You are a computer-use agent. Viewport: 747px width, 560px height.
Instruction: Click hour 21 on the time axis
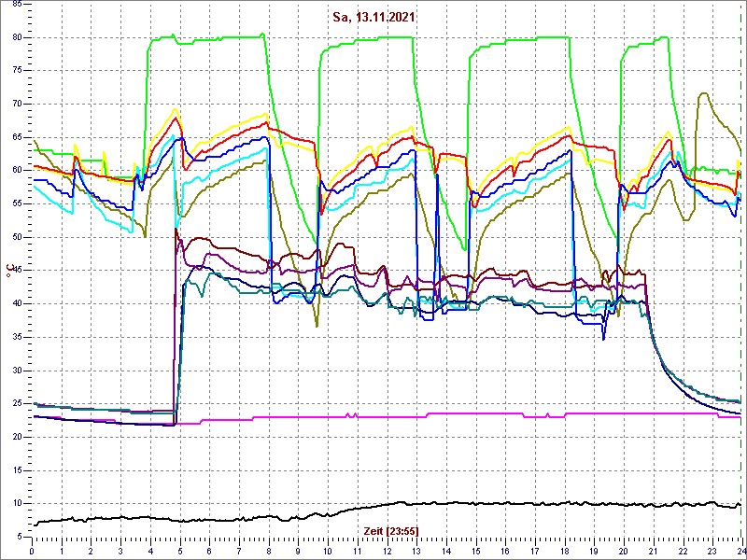pyautogui.click(x=652, y=551)
